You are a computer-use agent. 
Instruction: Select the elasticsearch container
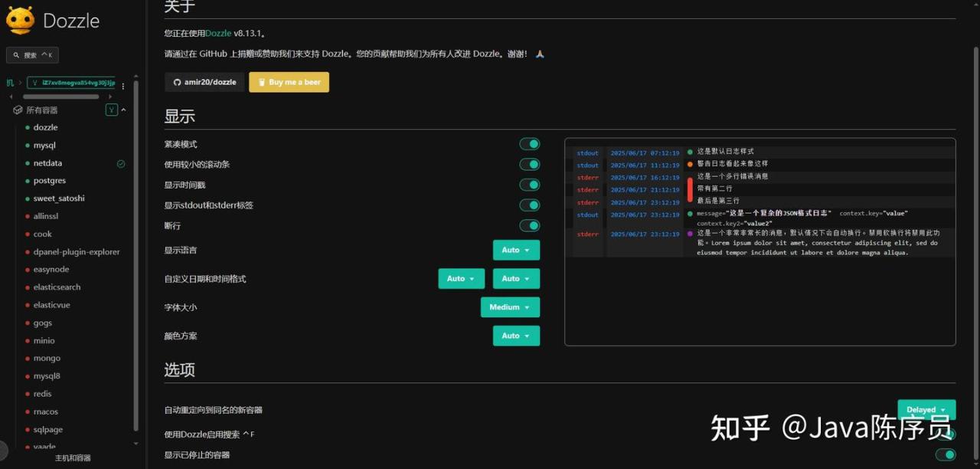click(57, 287)
